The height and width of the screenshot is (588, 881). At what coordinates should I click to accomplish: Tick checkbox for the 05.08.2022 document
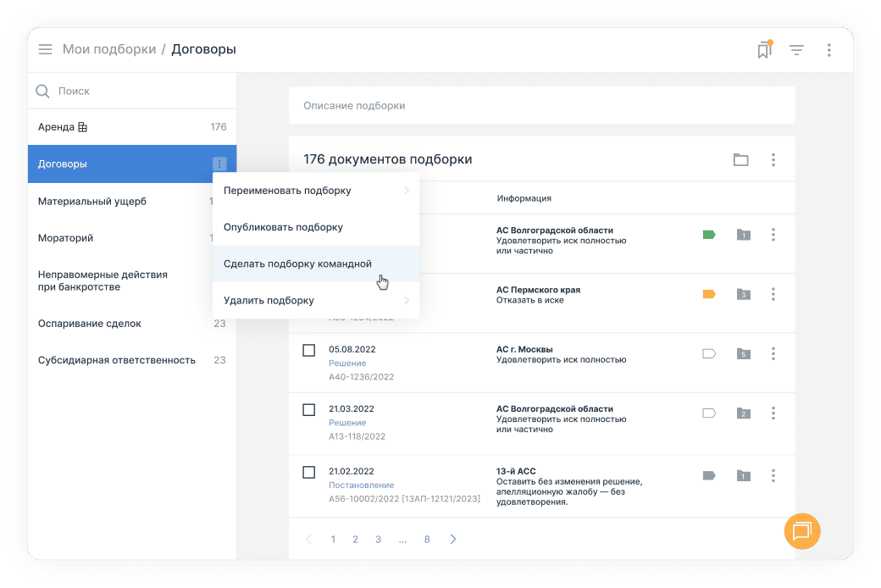[309, 350]
